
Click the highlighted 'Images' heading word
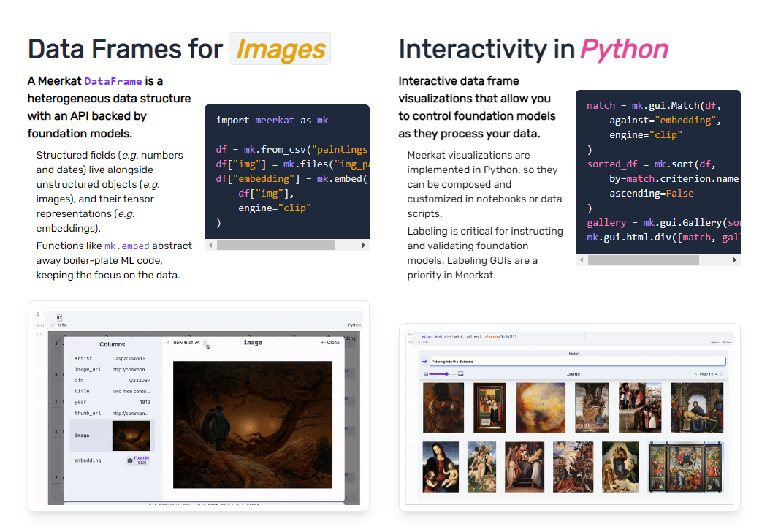pos(280,49)
